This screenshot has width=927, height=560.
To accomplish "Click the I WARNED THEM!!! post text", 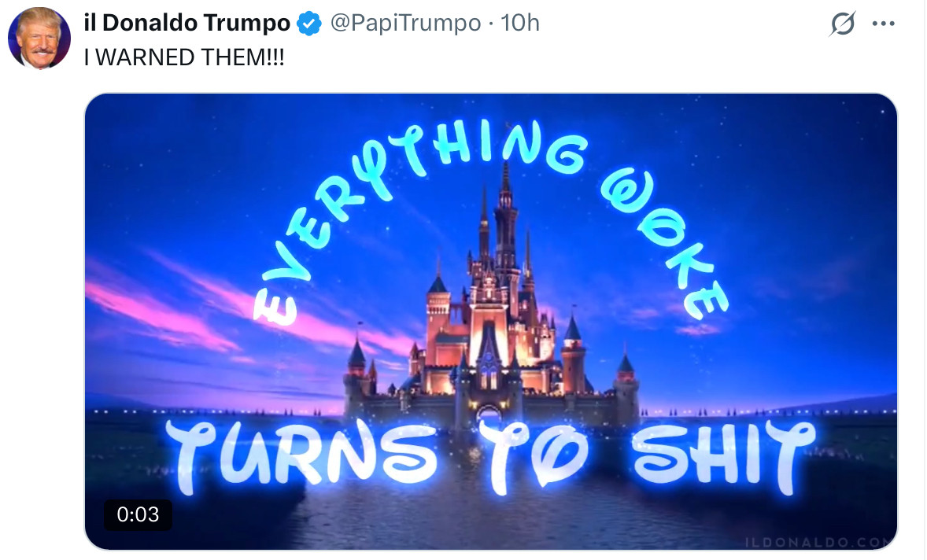I will pos(184,57).
